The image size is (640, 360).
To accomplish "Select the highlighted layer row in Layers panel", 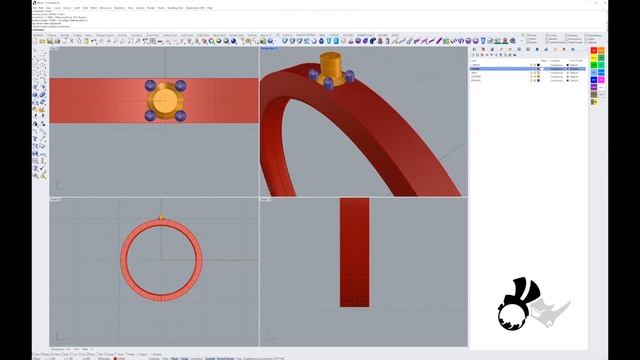I will coord(528,69).
